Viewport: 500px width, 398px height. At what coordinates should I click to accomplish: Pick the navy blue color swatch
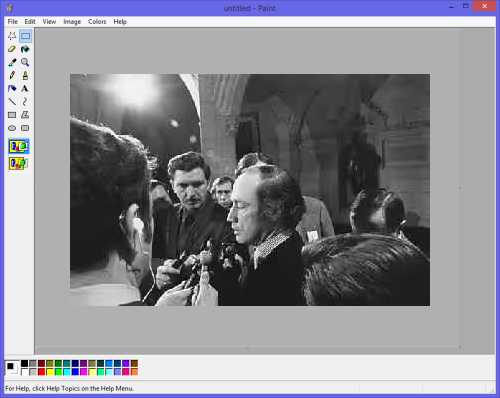[75, 363]
